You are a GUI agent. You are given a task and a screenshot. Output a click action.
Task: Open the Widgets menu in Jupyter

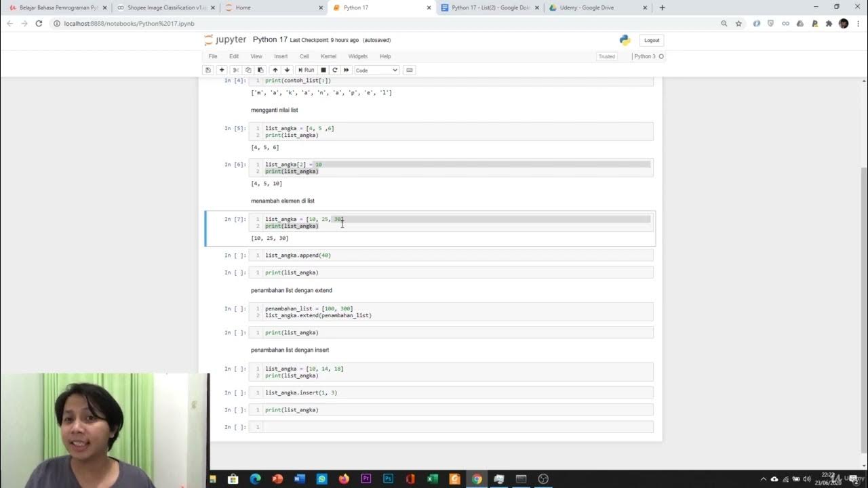tap(358, 56)
